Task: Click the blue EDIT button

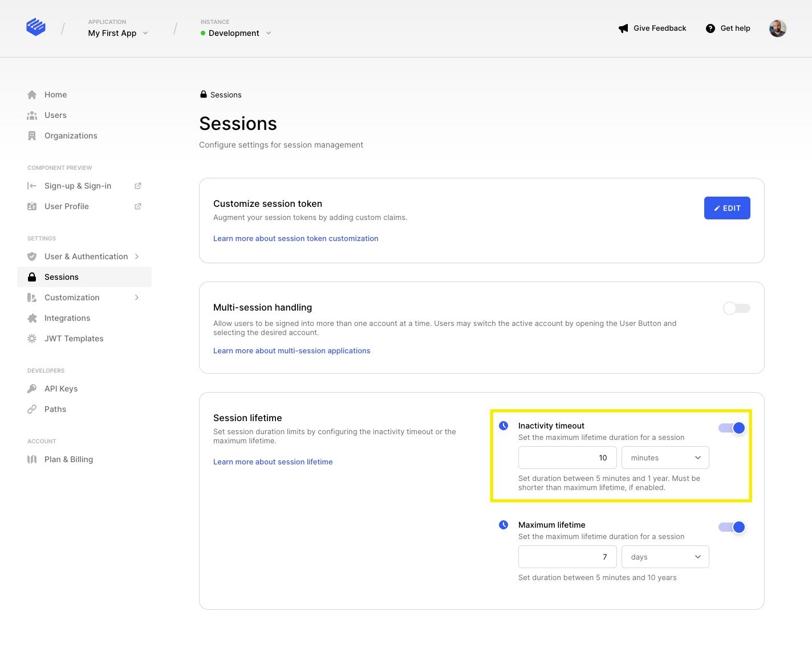Action: click(x=727, y=208)
